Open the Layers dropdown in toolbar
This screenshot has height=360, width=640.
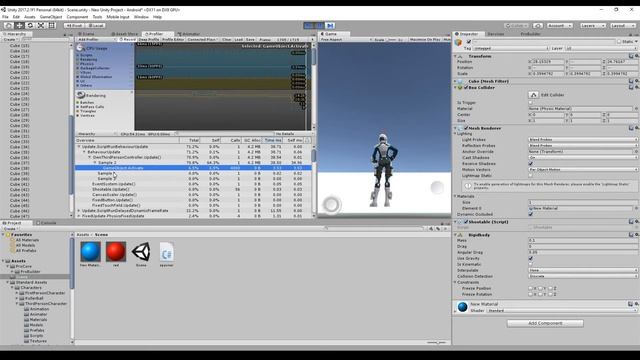592,26
